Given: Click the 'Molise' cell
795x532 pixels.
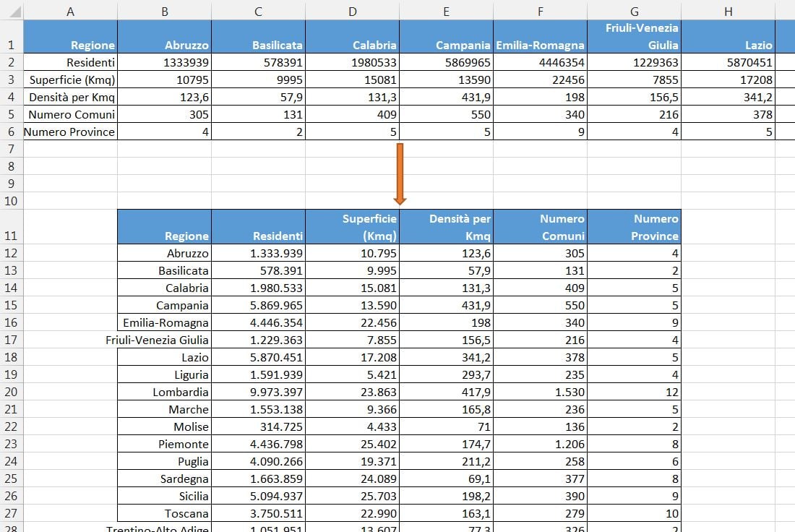Looking at the screenshot, I should point(164,426).
